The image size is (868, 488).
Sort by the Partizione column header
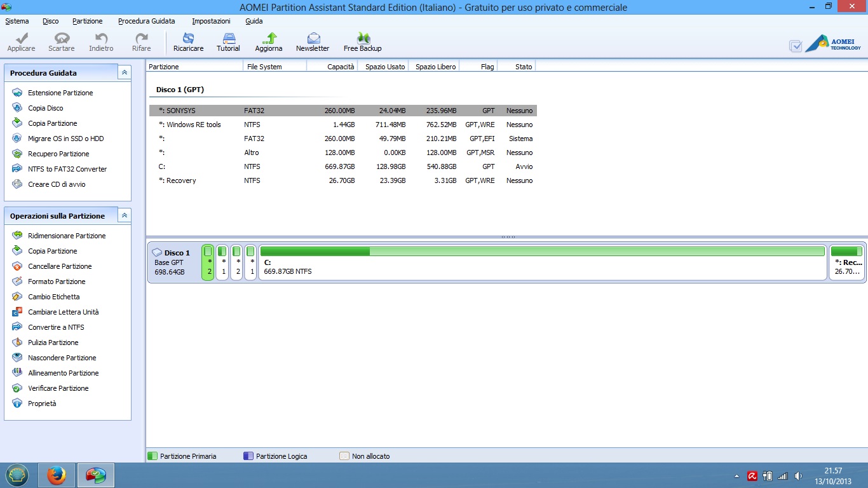(194, 67)
